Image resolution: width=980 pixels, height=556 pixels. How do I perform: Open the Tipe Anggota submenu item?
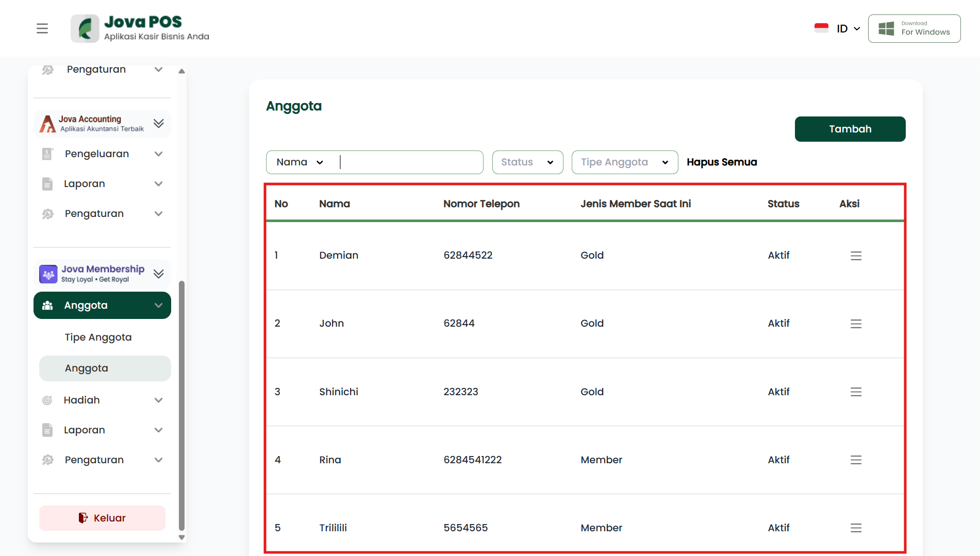(x=98, y=338)
